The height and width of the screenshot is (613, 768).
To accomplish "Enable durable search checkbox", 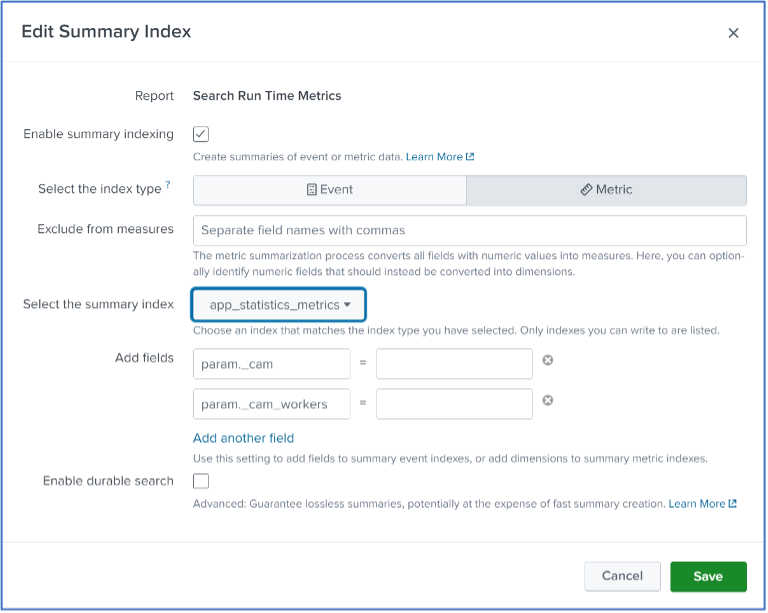I will pos(201,481).
